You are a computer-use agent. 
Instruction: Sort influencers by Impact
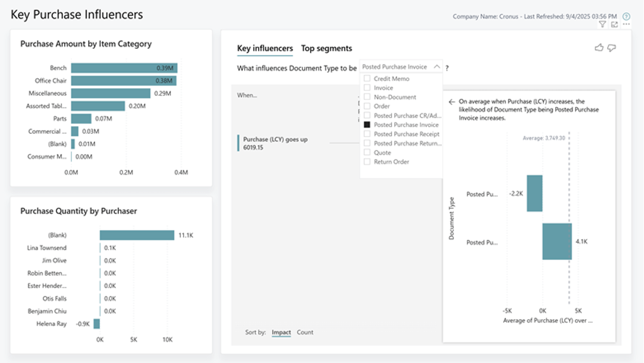(281, 332)
